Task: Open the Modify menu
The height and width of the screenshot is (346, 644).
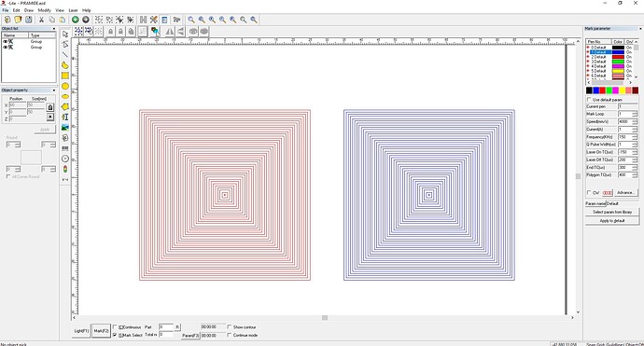Action: pyautogui.click(x=45, y=10)
